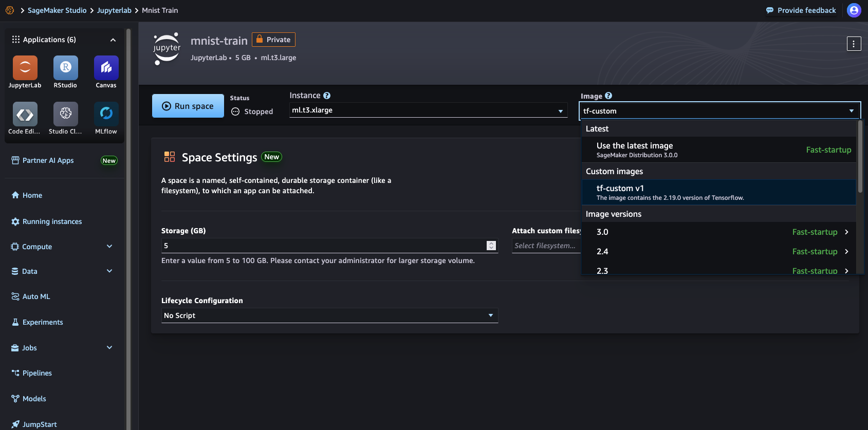Click the Instance help question icon
Image resolution: width=868 pixels, height=430 pixels.
tap(327, 96)
